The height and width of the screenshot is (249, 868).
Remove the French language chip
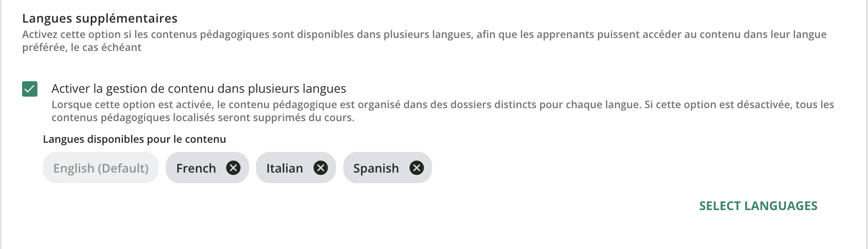point(233,168)
